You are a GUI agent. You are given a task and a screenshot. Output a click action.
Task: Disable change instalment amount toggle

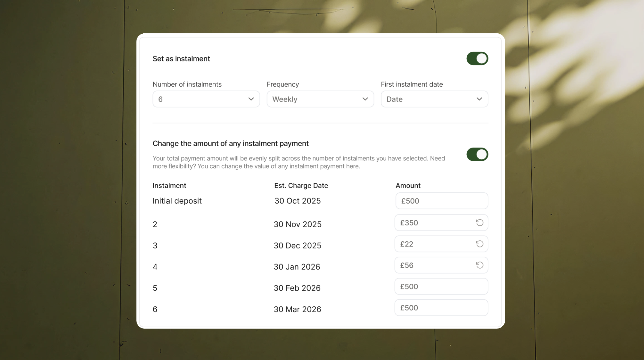(x=477, y=154)
